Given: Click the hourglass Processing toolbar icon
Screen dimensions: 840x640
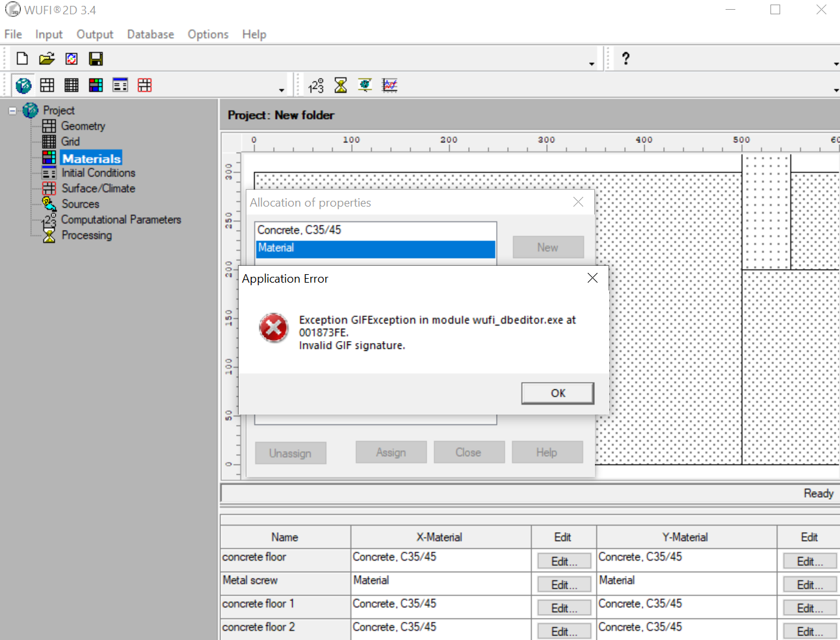Looking at the screenshot, I should [x=341, y=85].
